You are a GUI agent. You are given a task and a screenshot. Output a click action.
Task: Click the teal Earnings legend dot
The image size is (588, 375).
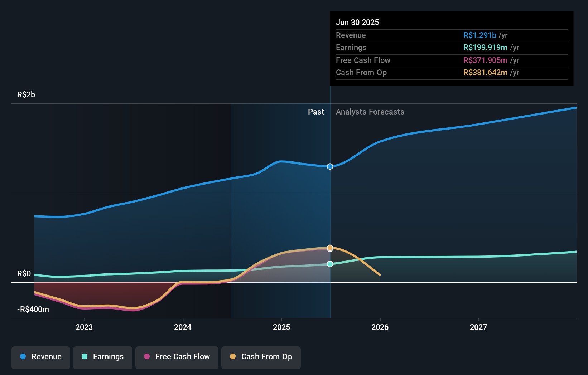coord(85,357)
